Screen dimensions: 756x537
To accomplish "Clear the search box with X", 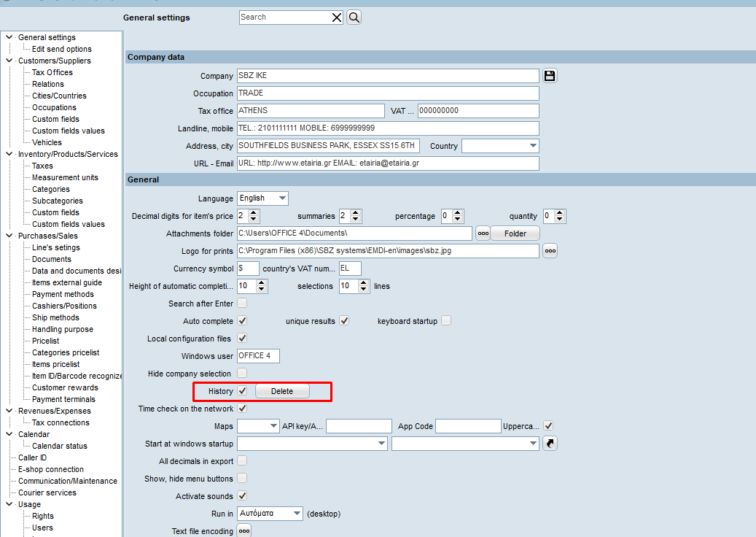I will 337,18.
